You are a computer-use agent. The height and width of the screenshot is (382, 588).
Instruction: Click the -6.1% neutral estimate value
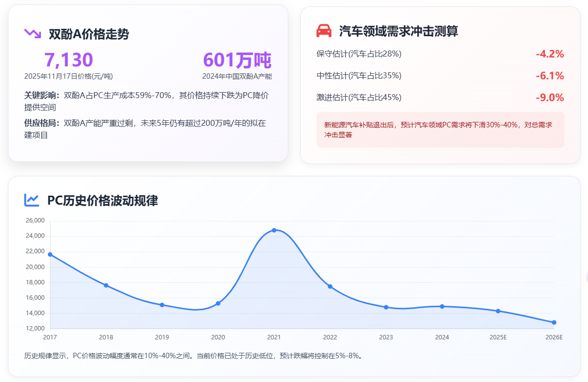(549, 76)
